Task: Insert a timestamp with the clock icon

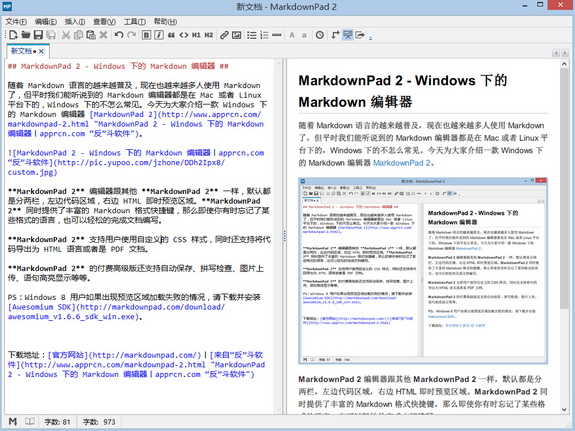Action: point(320,35)
